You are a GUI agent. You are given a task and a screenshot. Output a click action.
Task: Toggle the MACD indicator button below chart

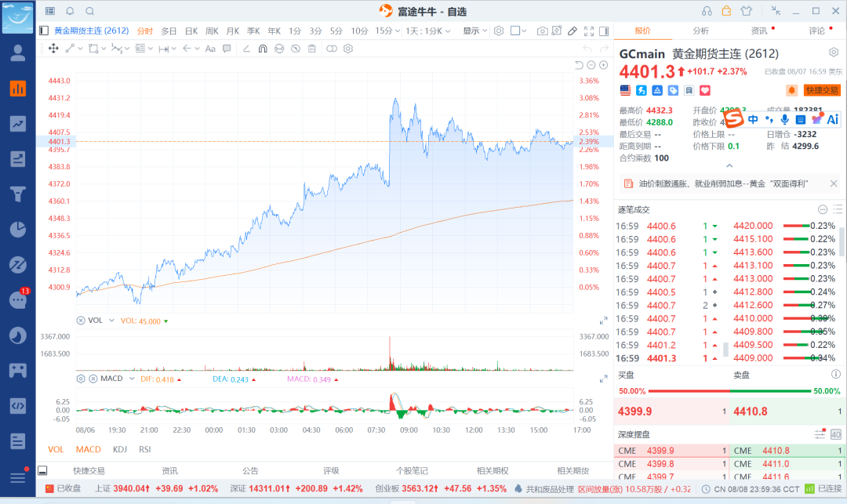pyautogui.click(x=88, y=449)
